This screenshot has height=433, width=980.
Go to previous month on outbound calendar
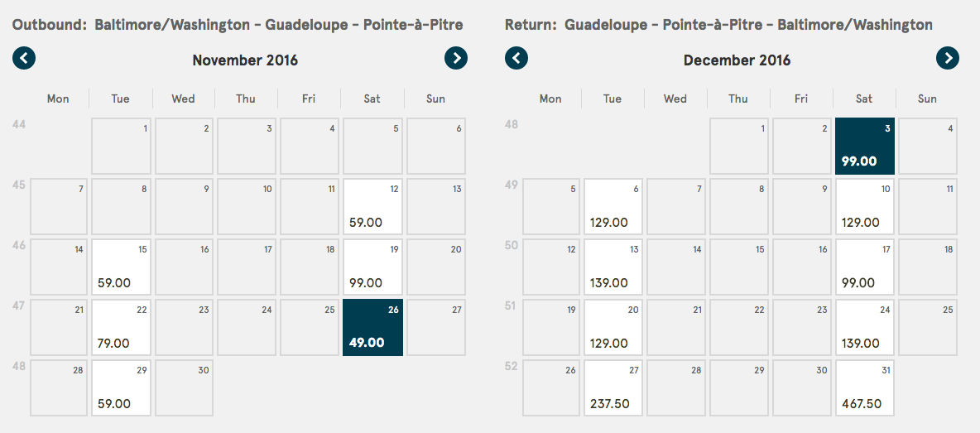[24, 58]
